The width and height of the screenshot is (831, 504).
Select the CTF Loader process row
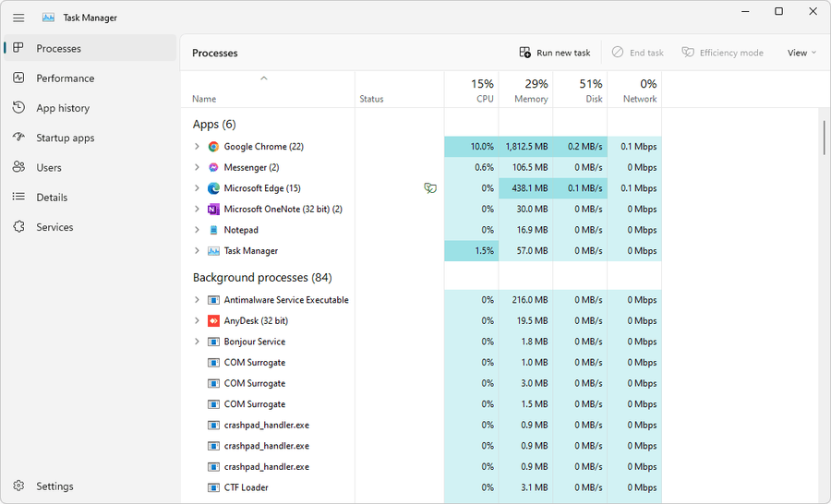tap(421, 487)
